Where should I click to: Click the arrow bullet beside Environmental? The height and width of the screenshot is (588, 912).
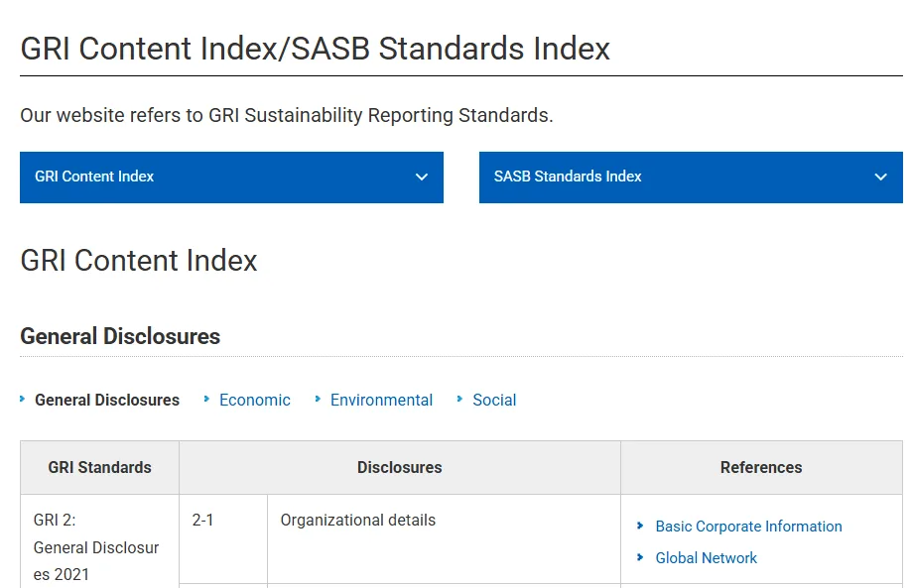pos(318,400)
